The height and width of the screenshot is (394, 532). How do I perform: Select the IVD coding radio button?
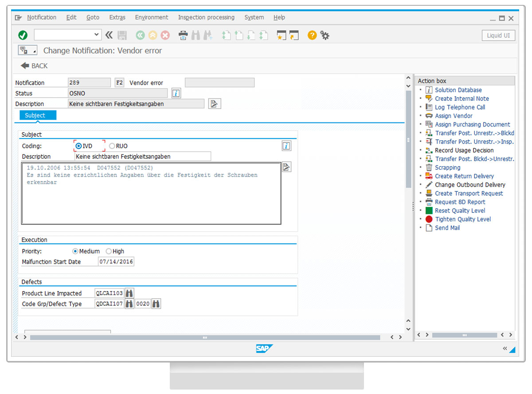pos(79,146)
